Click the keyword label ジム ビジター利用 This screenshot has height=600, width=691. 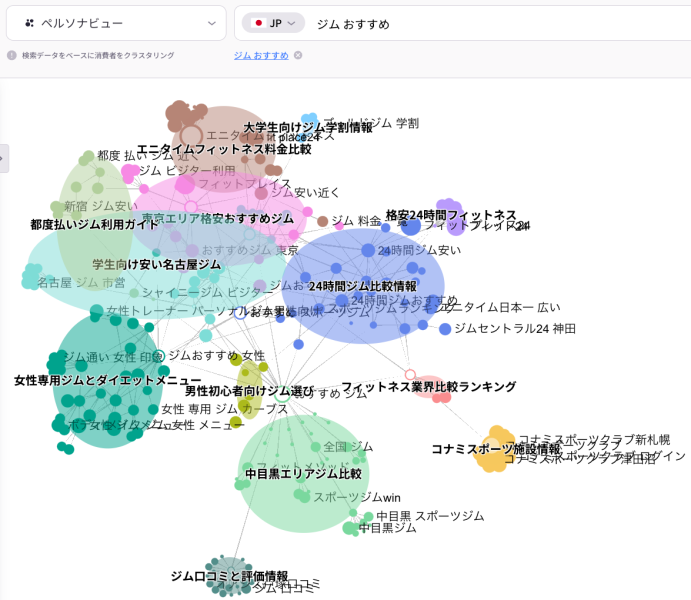tap(187, 170)
